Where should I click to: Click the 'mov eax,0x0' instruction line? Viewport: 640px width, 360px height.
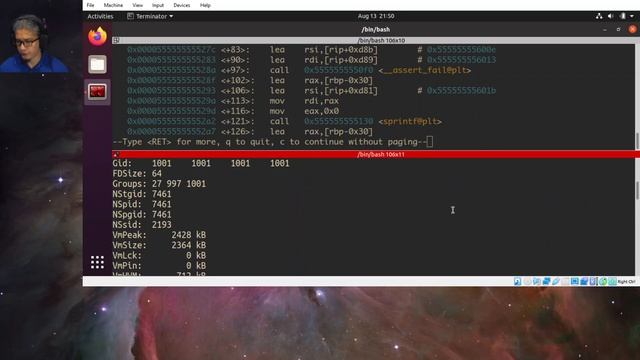point(233,111)
